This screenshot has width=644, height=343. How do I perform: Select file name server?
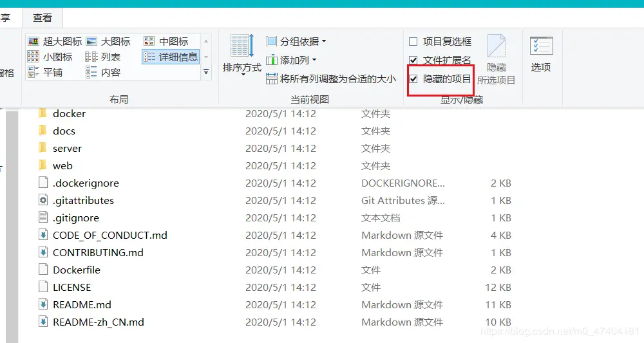pyautogui.click(x=68, y=148)
